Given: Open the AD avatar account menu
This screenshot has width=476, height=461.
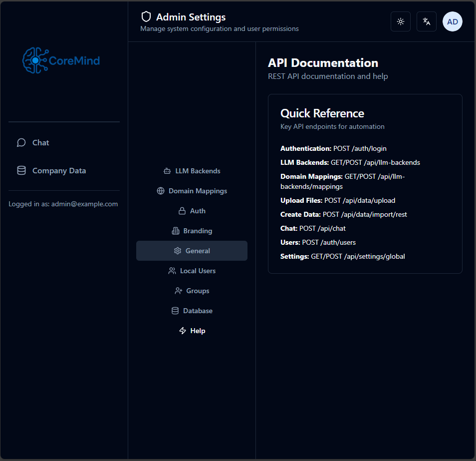Looking at the screenshot, I should (452, 21).
